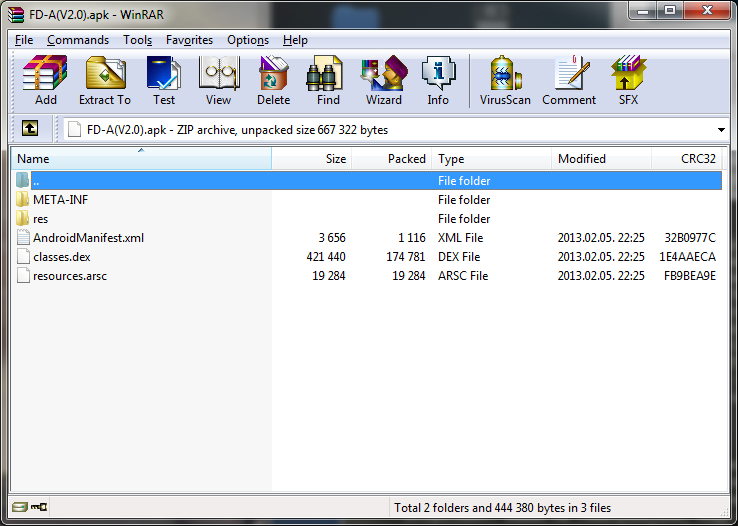Sort by CRC32 column header
This screenshot has width=738, height=526.
687,159
